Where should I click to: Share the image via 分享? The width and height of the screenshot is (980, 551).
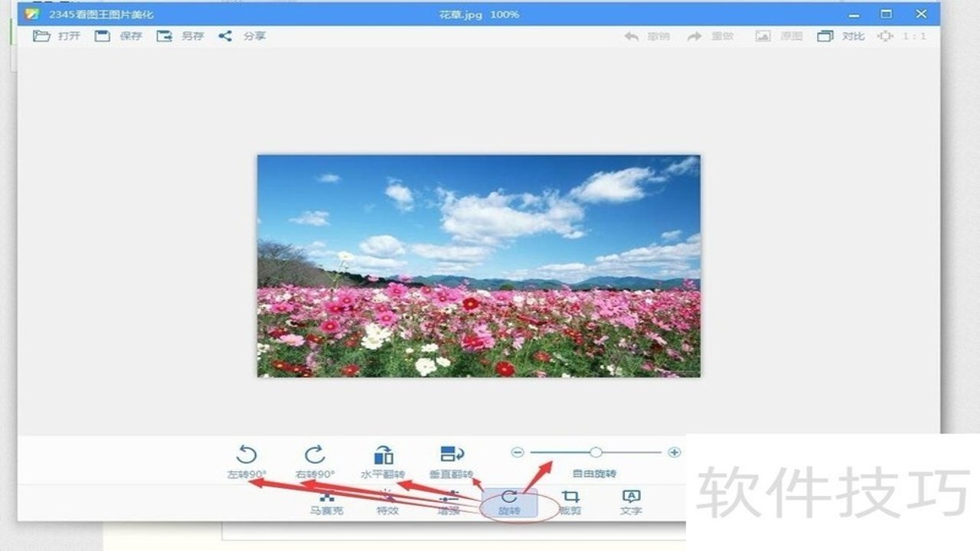point(242,36)
